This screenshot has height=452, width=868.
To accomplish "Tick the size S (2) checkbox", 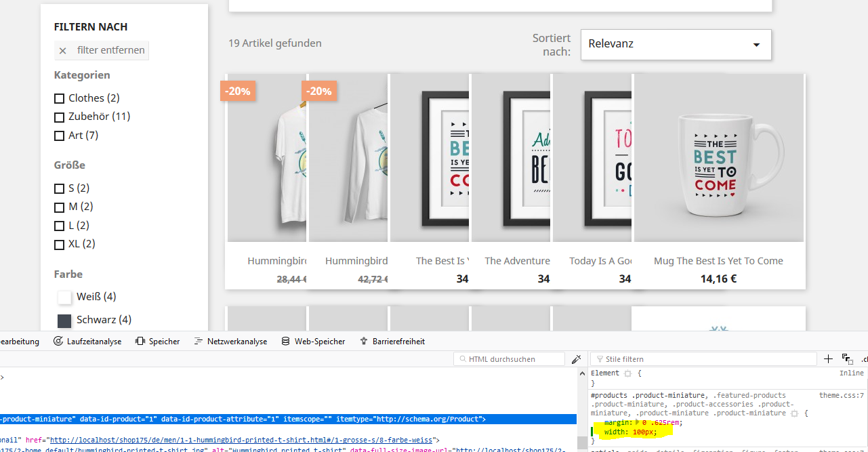I will pyautogui.click(x=59, y=188).
